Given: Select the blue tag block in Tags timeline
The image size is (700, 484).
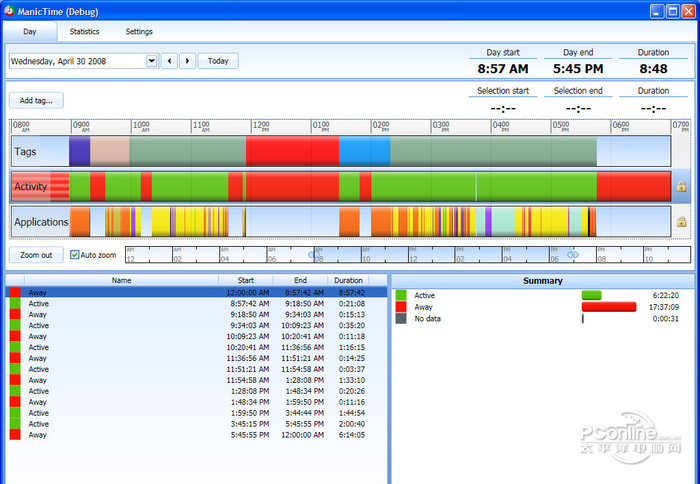Looking at the screenshot, I should [x=364, y=151].
